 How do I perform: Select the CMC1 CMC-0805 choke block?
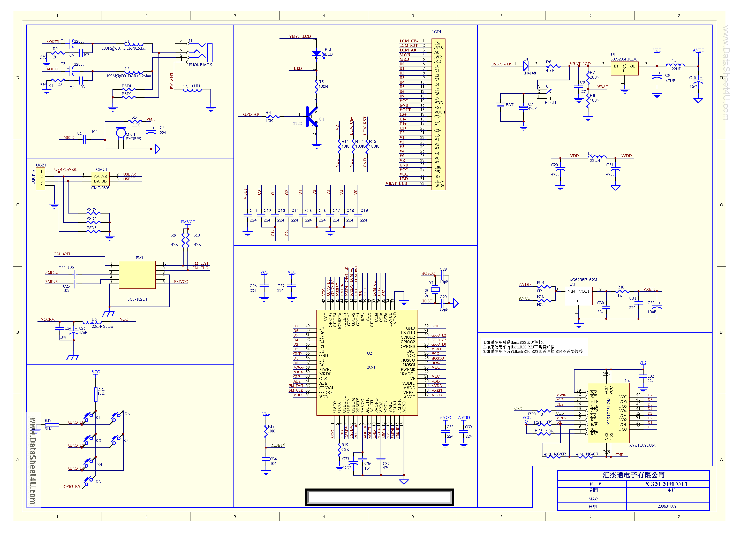point(100,178)
